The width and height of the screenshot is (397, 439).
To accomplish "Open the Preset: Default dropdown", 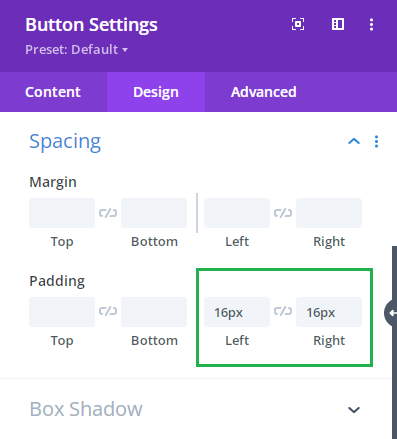I will [x=77, y=50].
